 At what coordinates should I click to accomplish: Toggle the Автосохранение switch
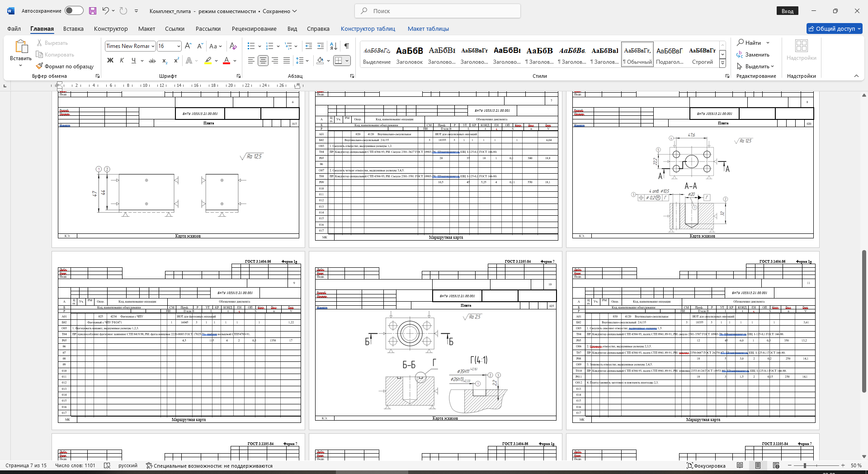pos(74,11)
